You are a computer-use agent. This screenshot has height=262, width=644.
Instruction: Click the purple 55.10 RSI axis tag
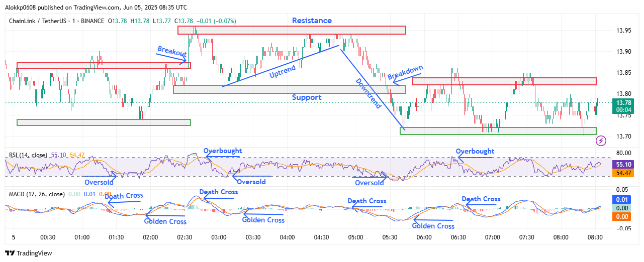[x=622, y=164]
